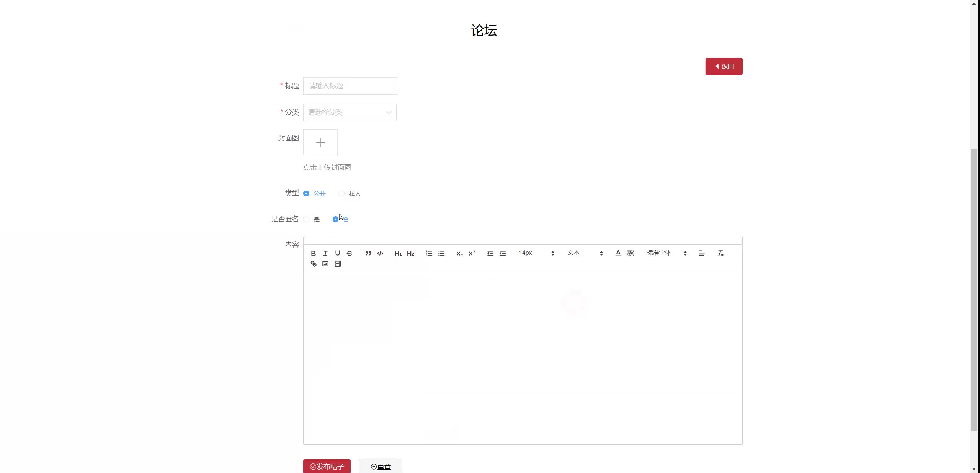Toggle bold formatting in editor toolbar
Screen dimensions: 980x473
pyautogui.click(x=313, y=253)
